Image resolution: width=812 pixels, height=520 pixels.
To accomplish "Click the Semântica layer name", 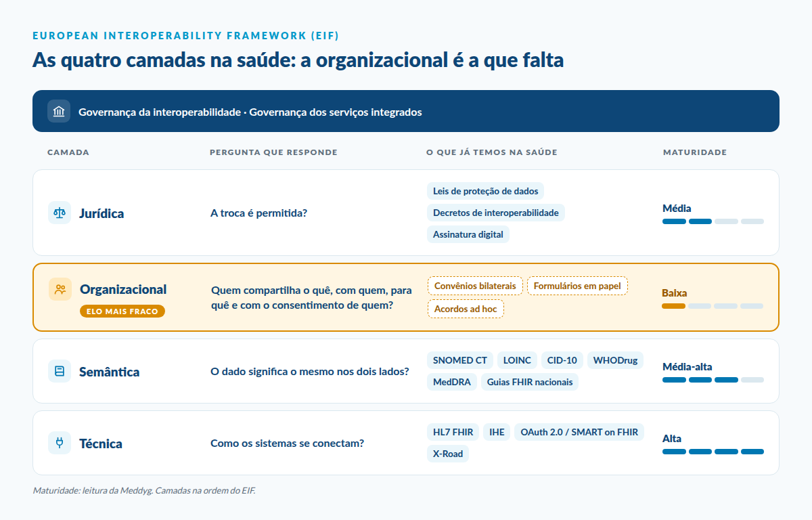I will (x=110, y=372).
